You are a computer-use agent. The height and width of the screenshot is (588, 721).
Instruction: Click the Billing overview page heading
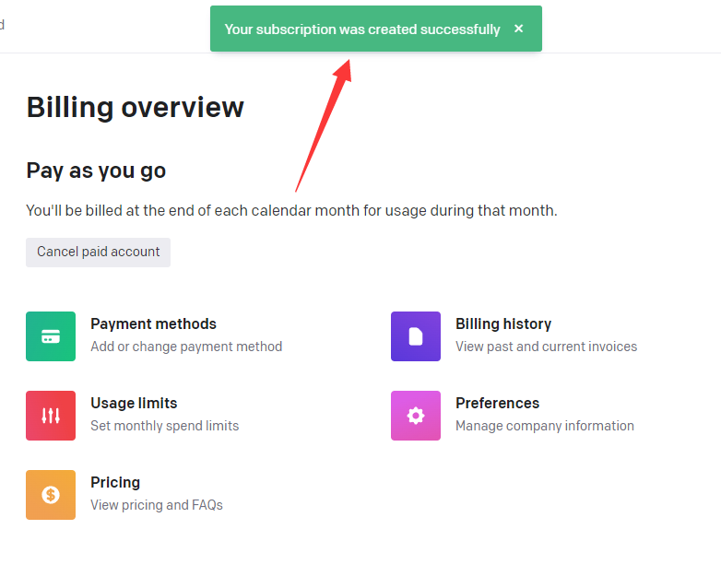click(135, 108)
